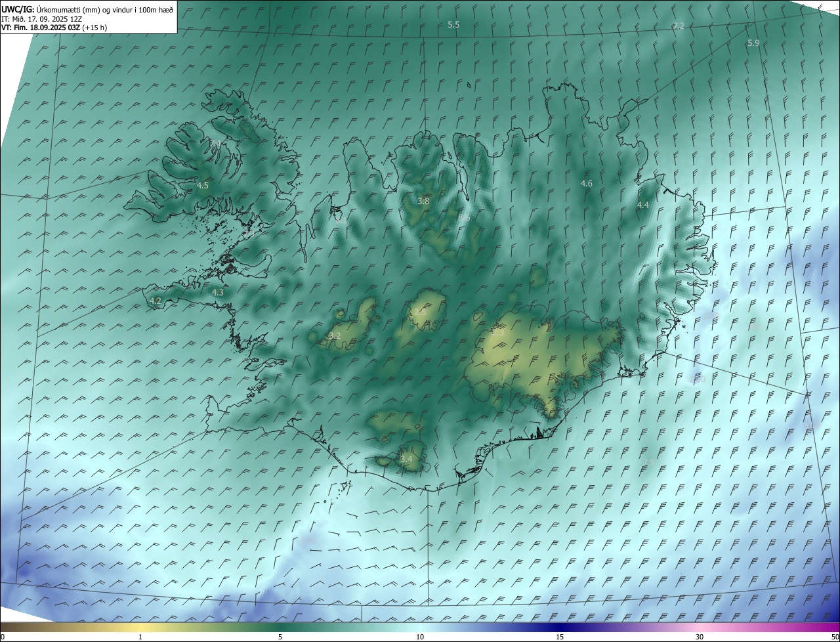Click the 4.6 value label in northeast Iceland
Screen dimensions: 840x642
[x=587, y=184]
